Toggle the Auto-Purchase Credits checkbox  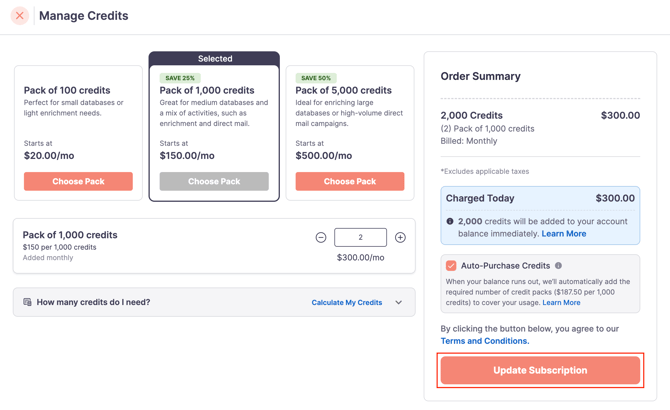451,266
